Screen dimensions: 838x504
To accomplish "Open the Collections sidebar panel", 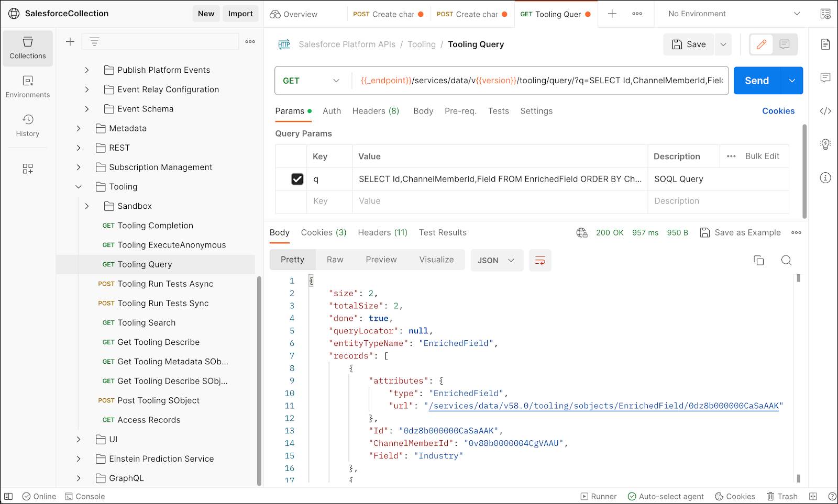I will click(x=28, y=48).
